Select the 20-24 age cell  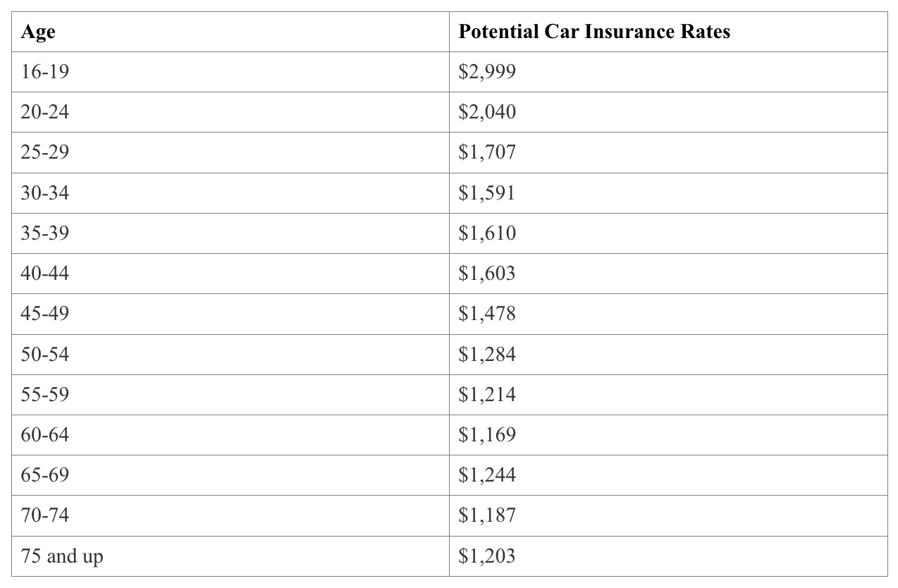click(x=45, y=112)
